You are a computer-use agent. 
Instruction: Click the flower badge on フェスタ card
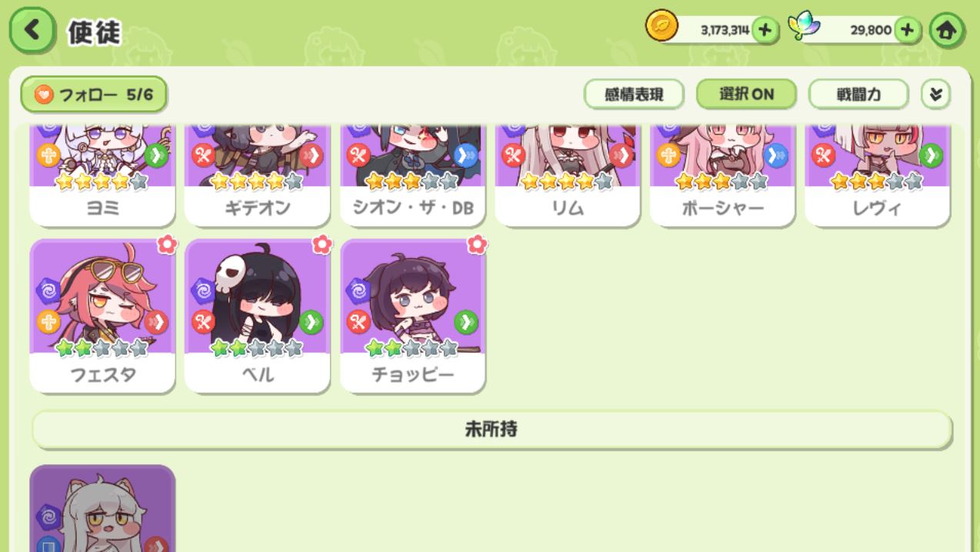click(x=167, y=245)
